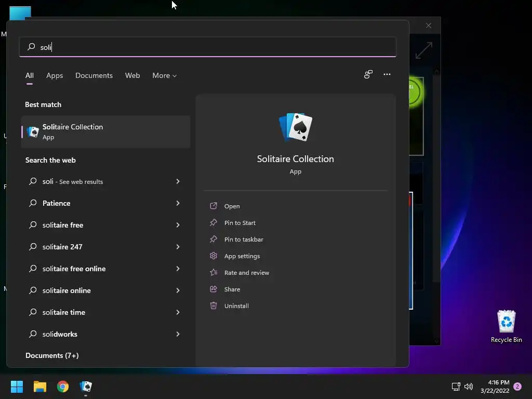Select the solidworks web suggestion
Screen dimensions: 532x399
pyautogui.click(x=106, y=334)
